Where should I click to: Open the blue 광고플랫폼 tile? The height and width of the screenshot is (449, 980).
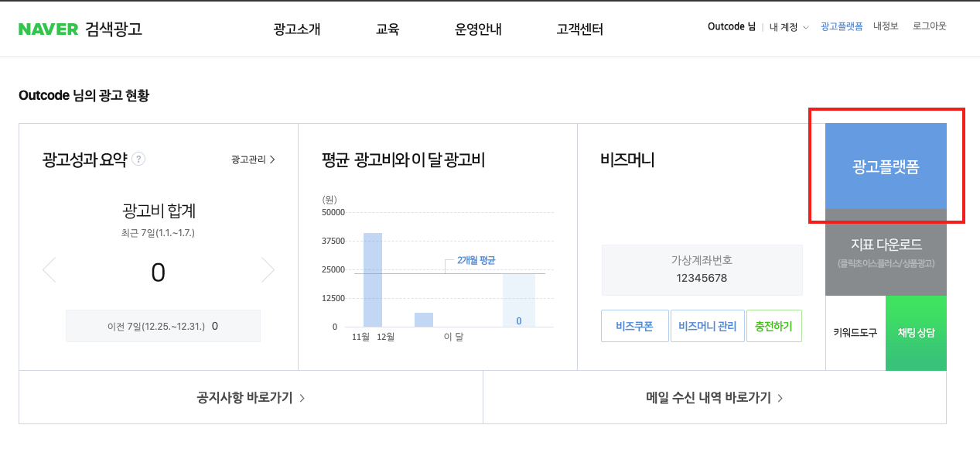(886, 166)
